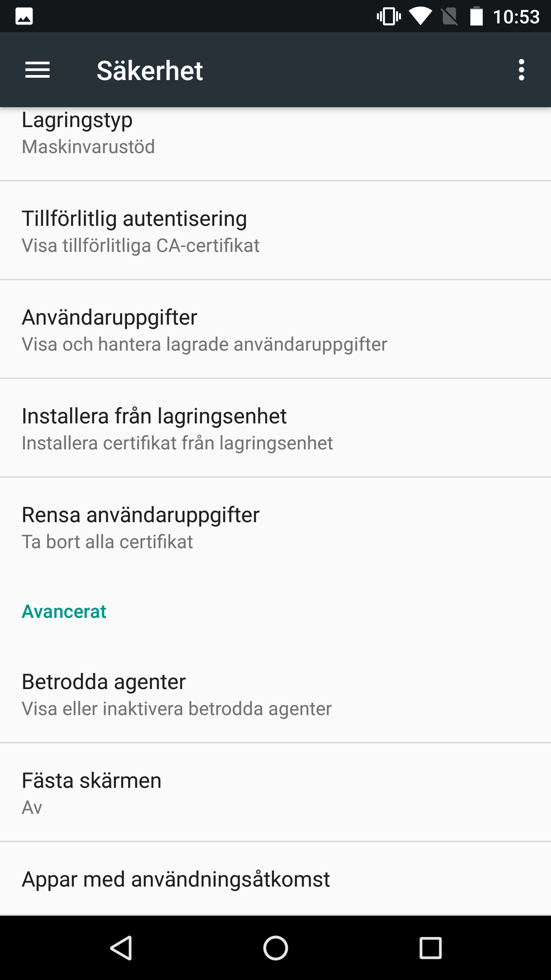The image size is (551, 980).
Task: Open the hamburger navigation menu
Action: coord(37,70)
